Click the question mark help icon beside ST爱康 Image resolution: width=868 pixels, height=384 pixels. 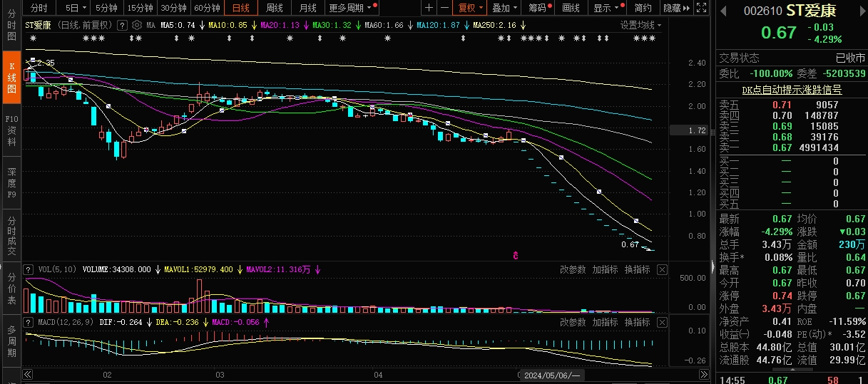122,25
